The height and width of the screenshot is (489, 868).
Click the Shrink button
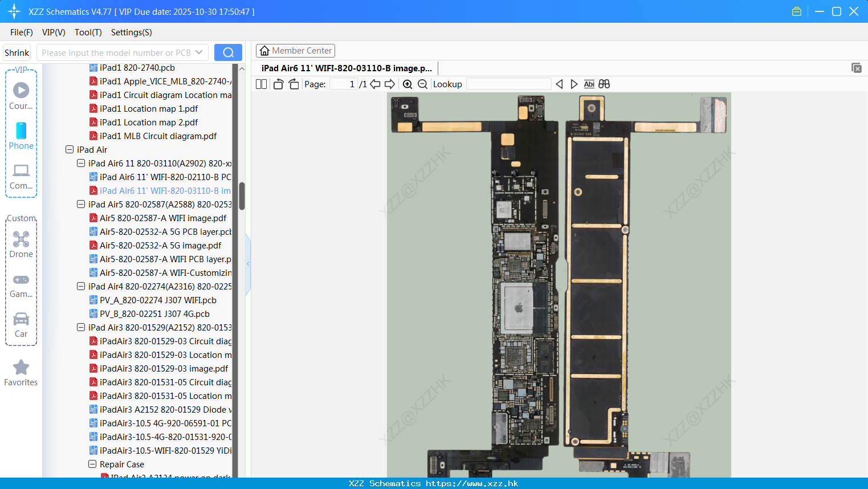17,52
